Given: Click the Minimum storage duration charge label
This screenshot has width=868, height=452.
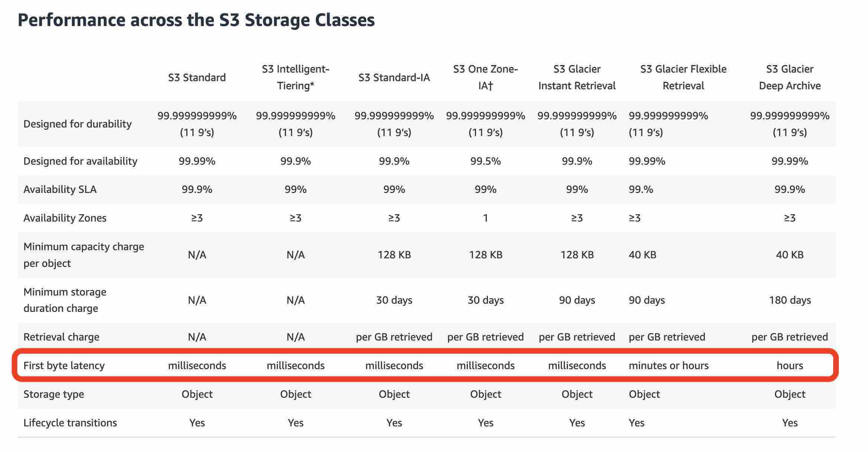Looking at the screenshot, I should click(x=65, y=300).
